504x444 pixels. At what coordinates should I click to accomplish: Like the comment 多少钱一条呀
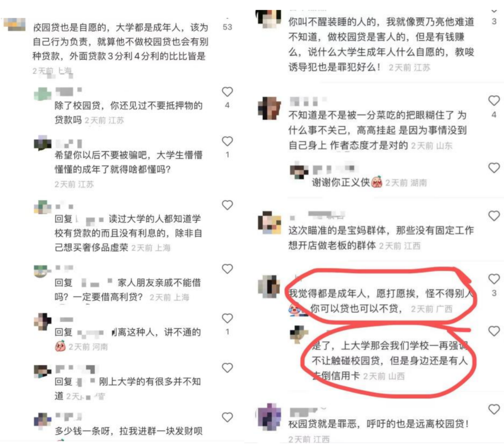pyautogui.click(x=227, y=417)
